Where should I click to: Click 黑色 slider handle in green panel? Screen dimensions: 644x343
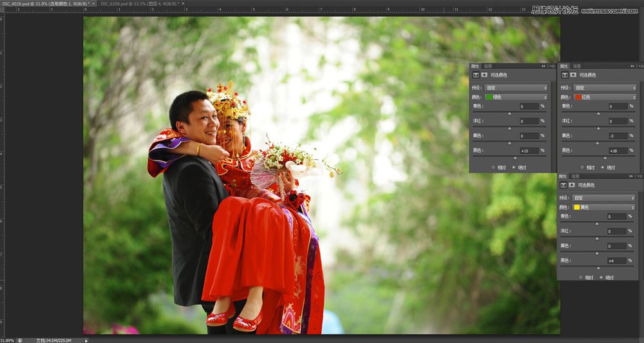click(x=515, y=158)
